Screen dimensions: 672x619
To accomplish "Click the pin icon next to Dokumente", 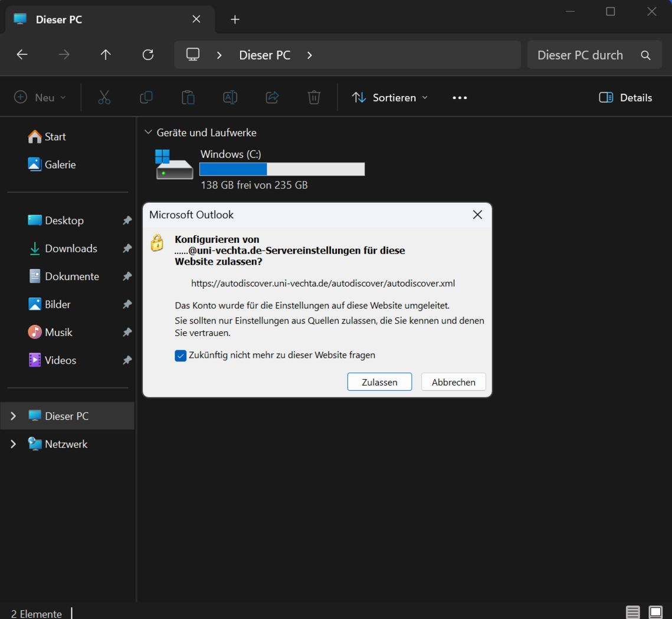I will (127, 276).
